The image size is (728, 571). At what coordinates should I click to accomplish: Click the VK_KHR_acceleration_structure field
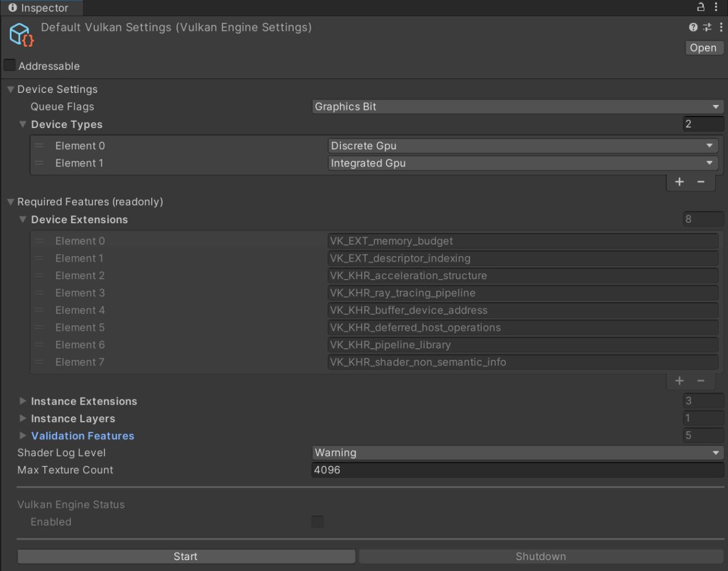click(x=523, y=275)
